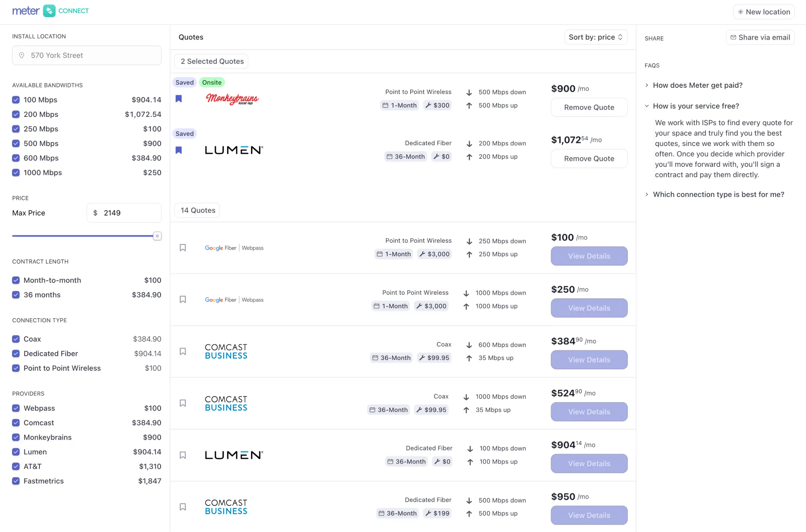View Details for the $100 Webpass quote
This screenshot has width=806, height=532.
[589, 256]
